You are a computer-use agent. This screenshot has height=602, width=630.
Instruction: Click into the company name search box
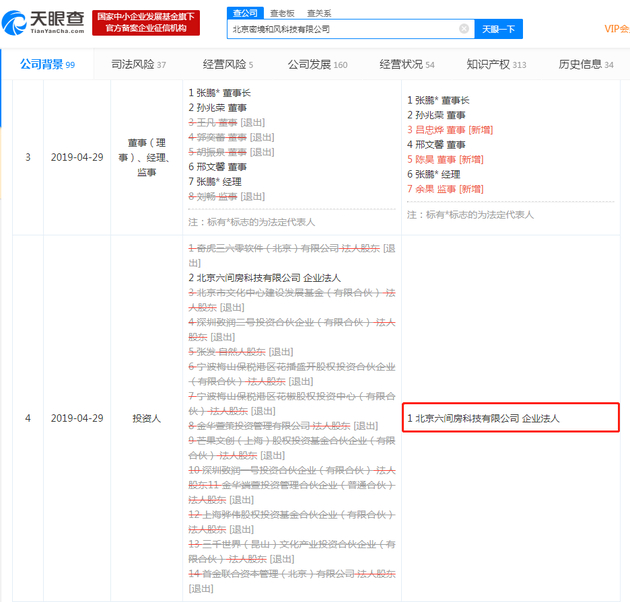(344, 29)
